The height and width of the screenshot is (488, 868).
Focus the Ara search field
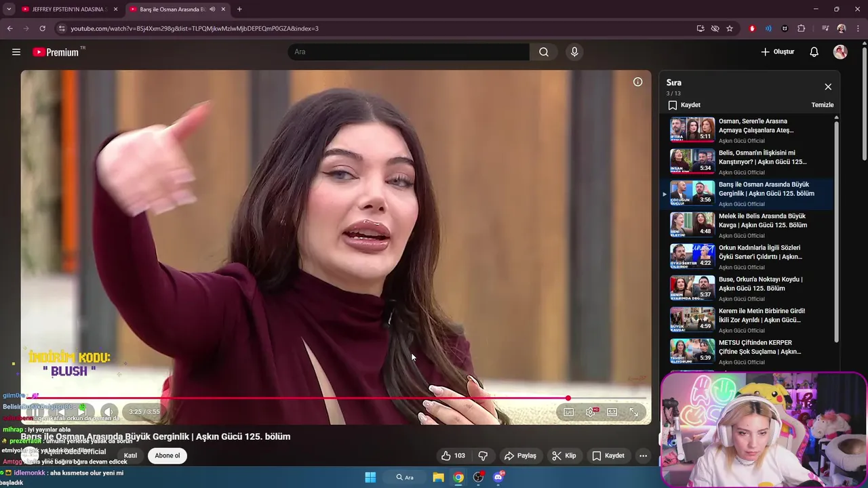pos(409,52)
